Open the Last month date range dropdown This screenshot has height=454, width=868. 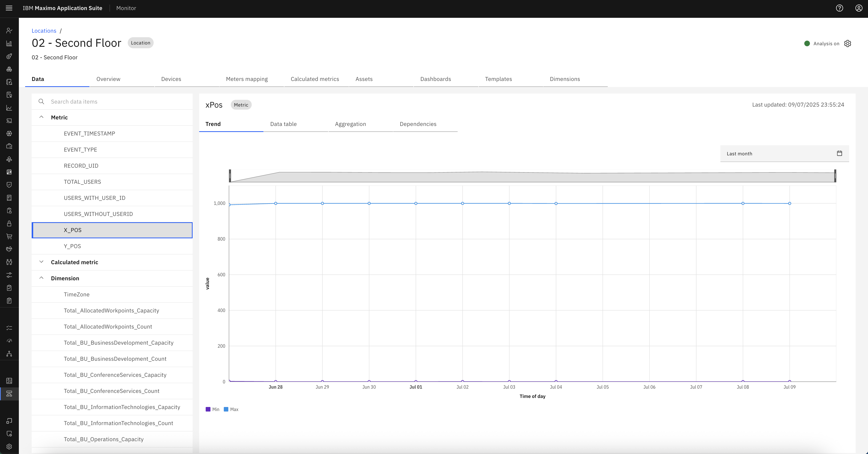click(785, 154)
